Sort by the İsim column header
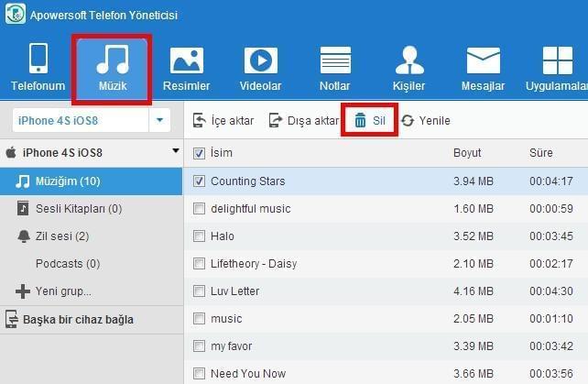Screen dimensions: 588x384 [x=222, y=153]
